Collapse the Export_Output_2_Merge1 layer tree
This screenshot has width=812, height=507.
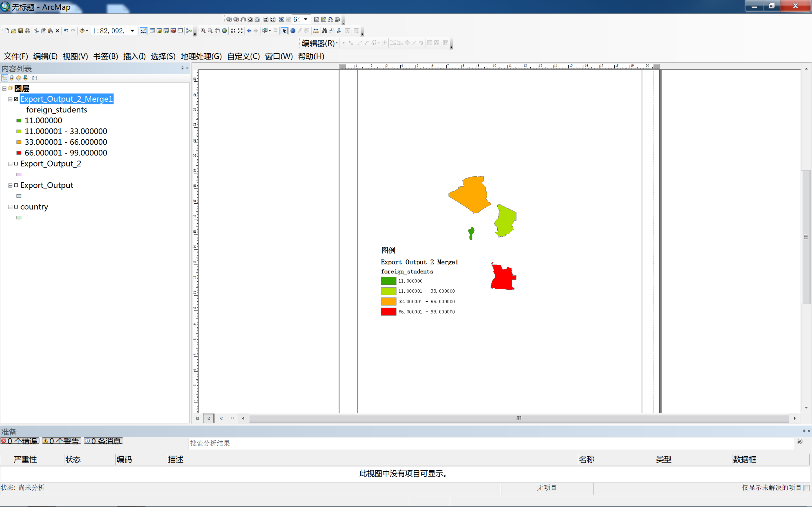10,99
